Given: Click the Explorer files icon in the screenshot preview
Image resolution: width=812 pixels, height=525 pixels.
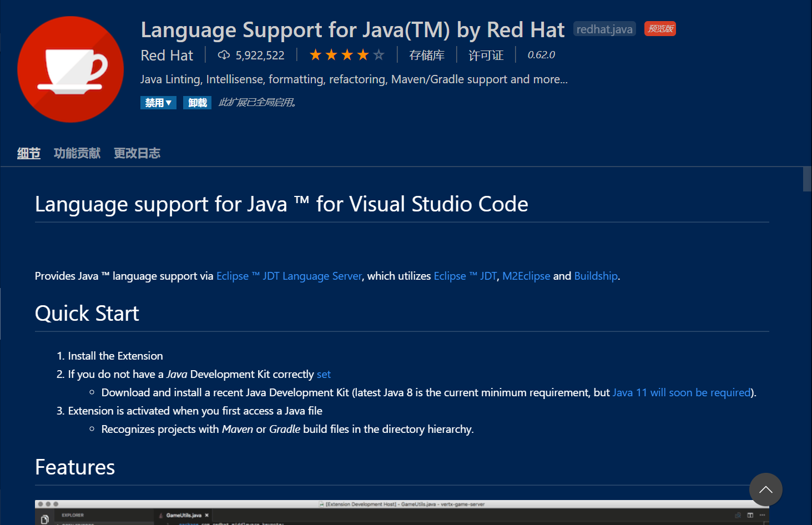Looking at the screenshot, I should [45, 519].
